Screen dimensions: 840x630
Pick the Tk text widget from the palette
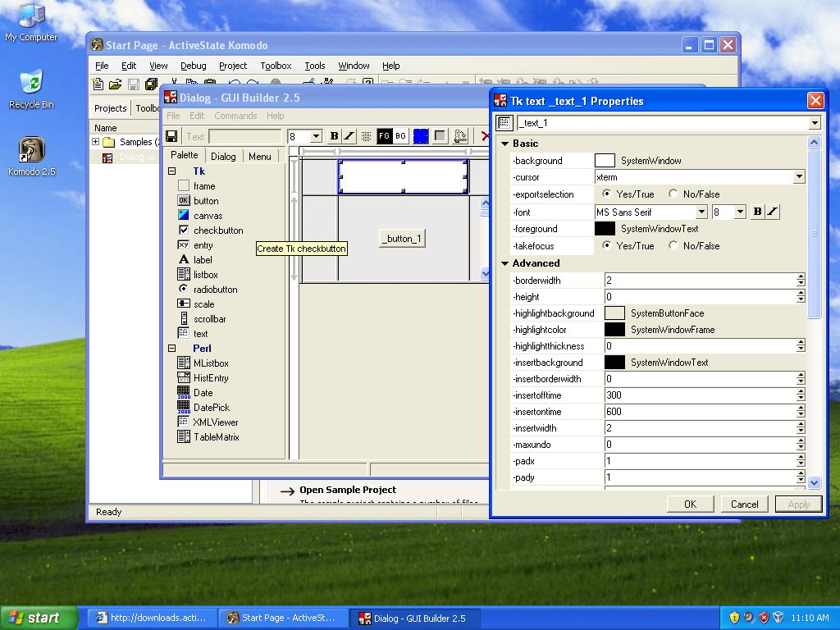tap(192, 333)
